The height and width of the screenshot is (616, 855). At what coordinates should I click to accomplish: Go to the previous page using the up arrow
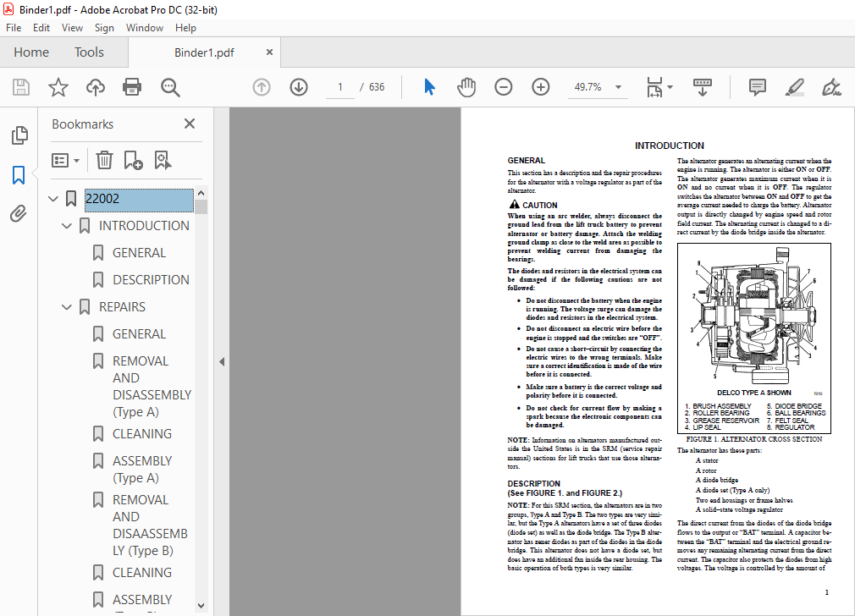[x=262, y=87]
